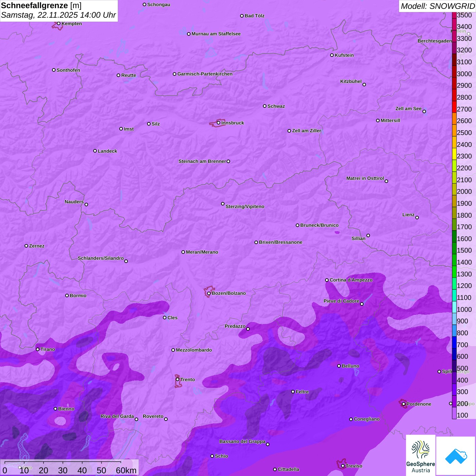Click the Schneefallgrenze [m] title
Screen dimensions: 476x476
41,5
